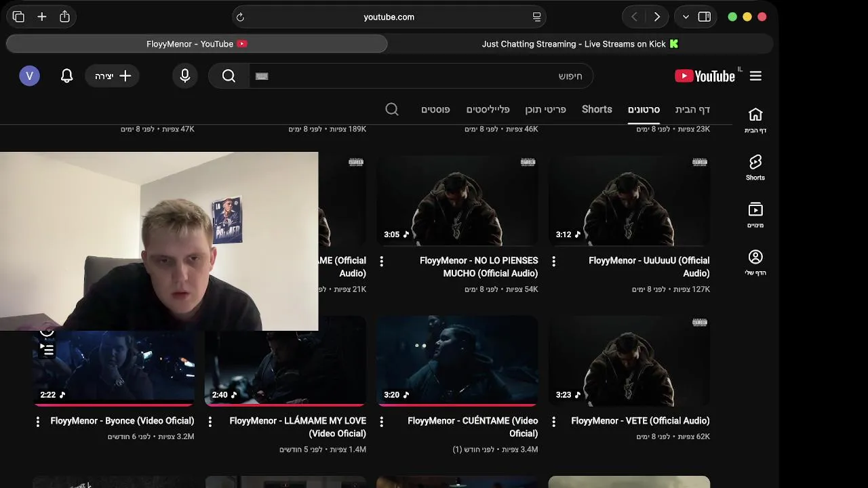Switch to Just Chatting Kick browser tab

(x=580, y=44)
